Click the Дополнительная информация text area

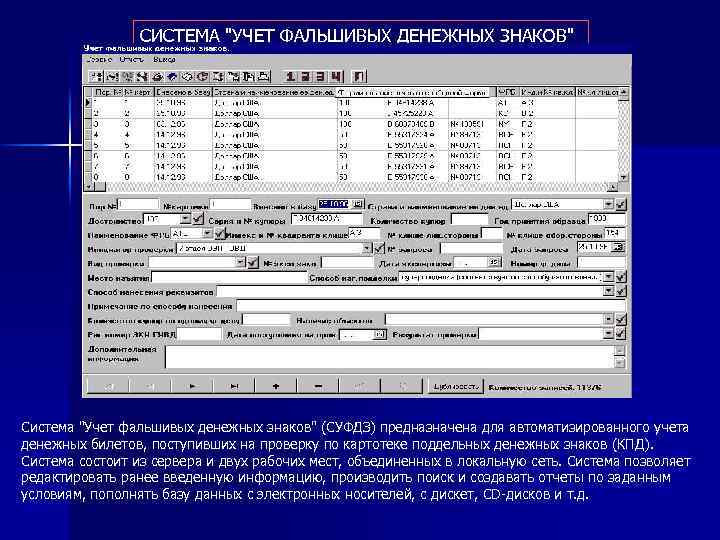click(389, 357)
